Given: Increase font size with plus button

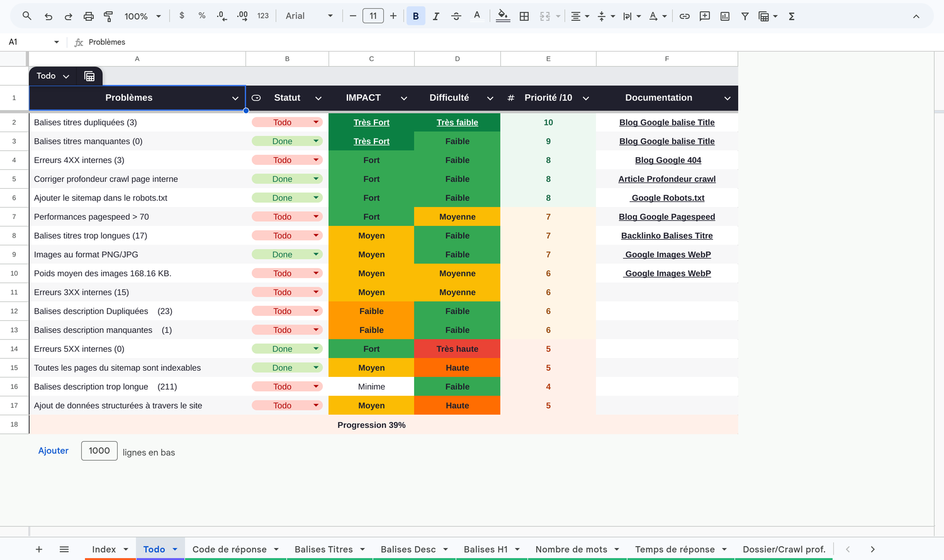Looking at the screenshot, I should (393, 16).
